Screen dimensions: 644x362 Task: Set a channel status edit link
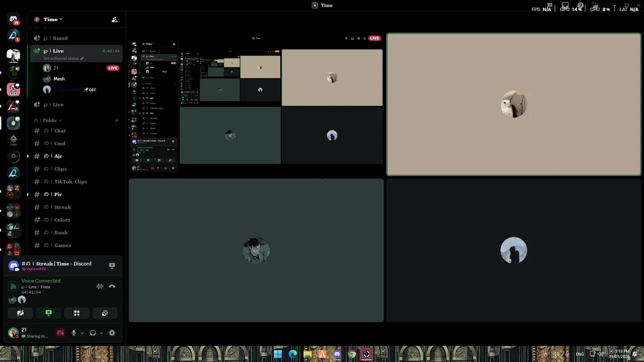[63, 58]
